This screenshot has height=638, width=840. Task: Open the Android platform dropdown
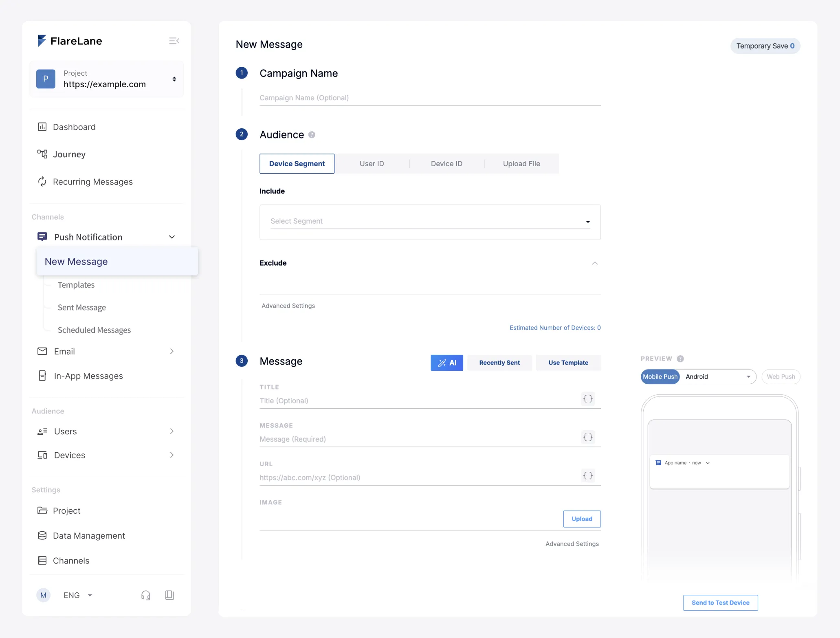[718, 376]
